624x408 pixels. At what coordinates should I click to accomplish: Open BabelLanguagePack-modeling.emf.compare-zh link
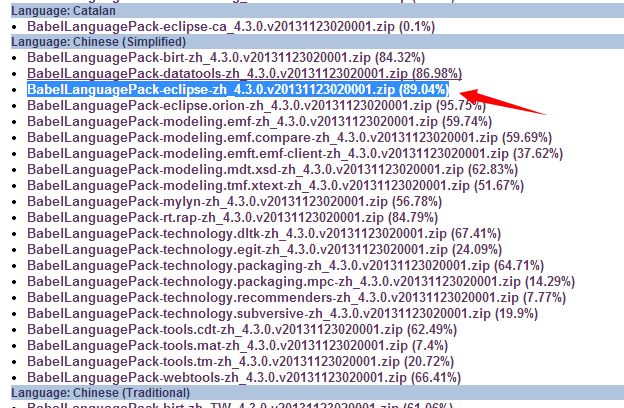289,138
